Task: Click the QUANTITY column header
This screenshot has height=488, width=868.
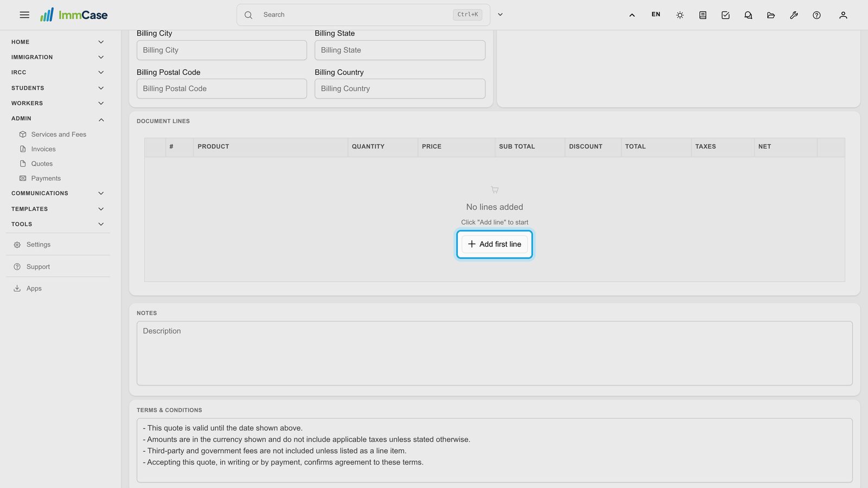Action: (x=382, y=147)
